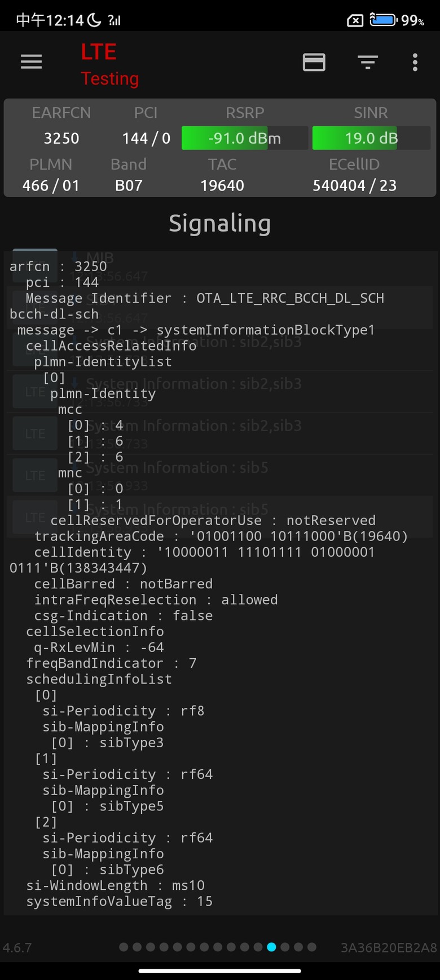Jump to the first page indicator dot
This screenshot has width=440, height=980.
pos(124,947)
